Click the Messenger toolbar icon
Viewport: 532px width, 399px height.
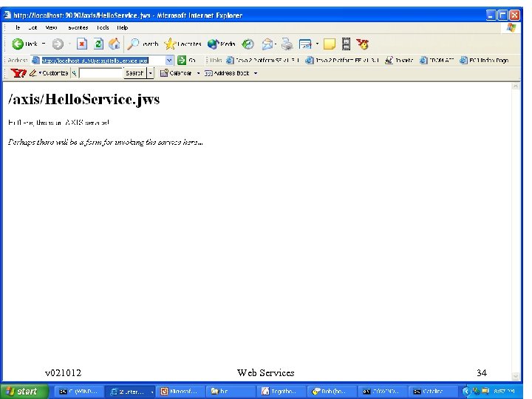(x=362, y=44)
